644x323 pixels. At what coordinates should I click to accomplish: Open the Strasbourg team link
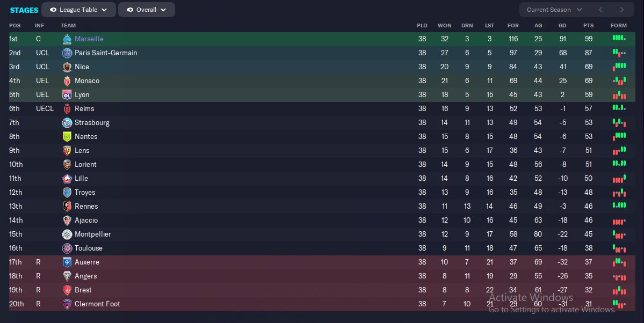[92, 123]
